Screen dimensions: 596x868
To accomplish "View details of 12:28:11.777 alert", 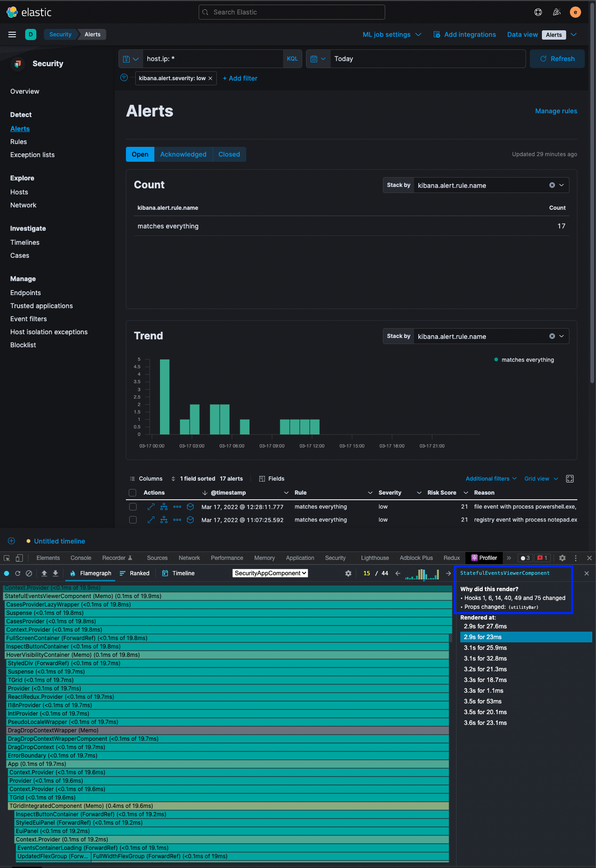I will point(151,507).
